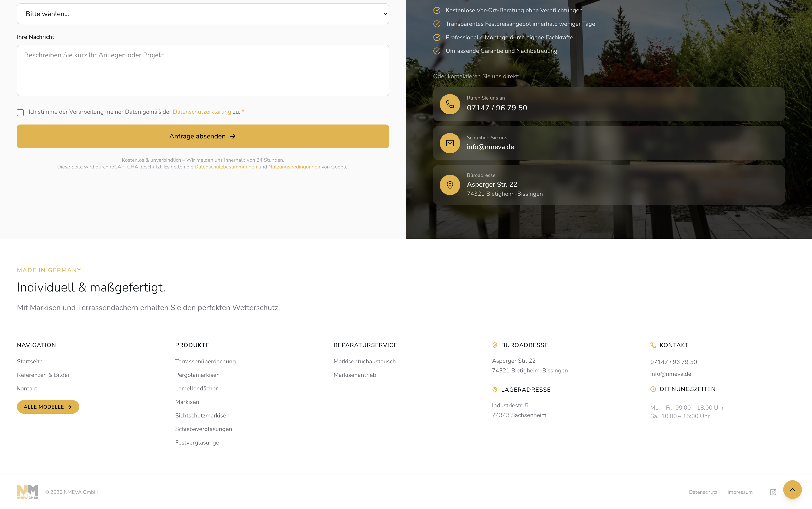Go to Referenzen & Bilder in navigation
Viewport: 812px width, 509px height.
pos(43,375)
